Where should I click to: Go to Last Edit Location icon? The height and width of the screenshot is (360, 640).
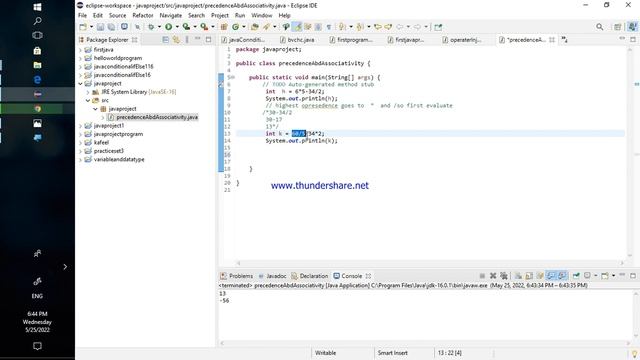coord(378,27)
